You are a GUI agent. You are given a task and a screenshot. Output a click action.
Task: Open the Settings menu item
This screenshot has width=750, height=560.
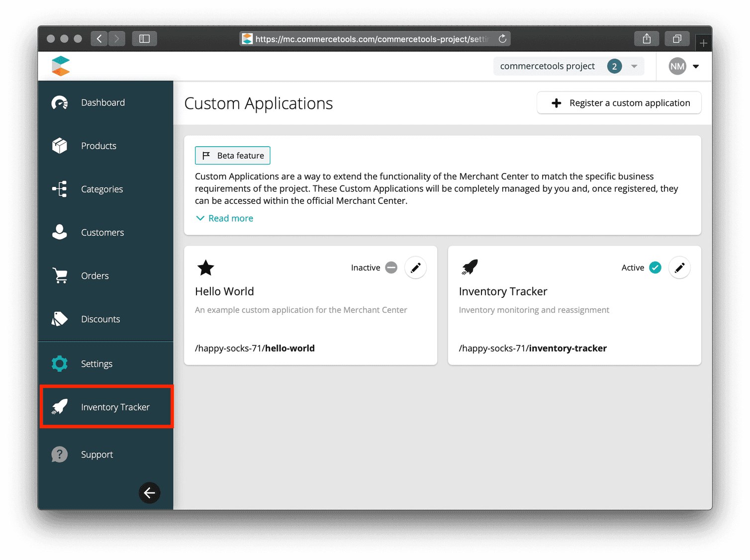96,364
